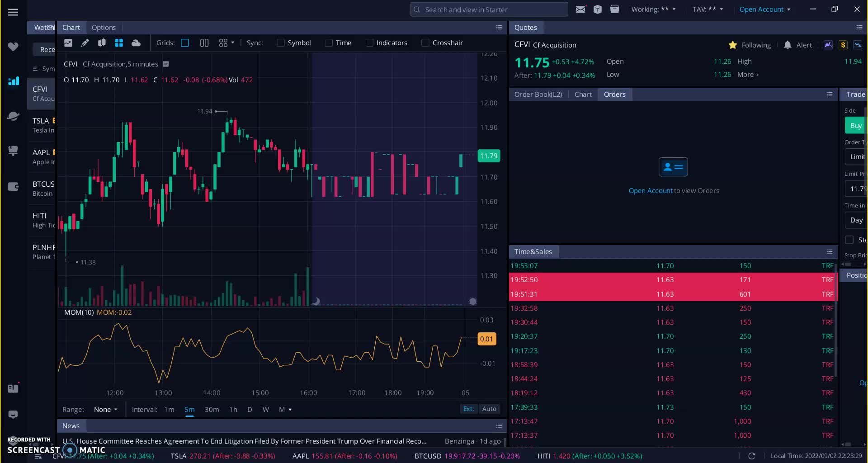The height and width of the screenshot is (463, 868).
Task: Open the Open Account dropdown
Action: [x=764, y=9]
